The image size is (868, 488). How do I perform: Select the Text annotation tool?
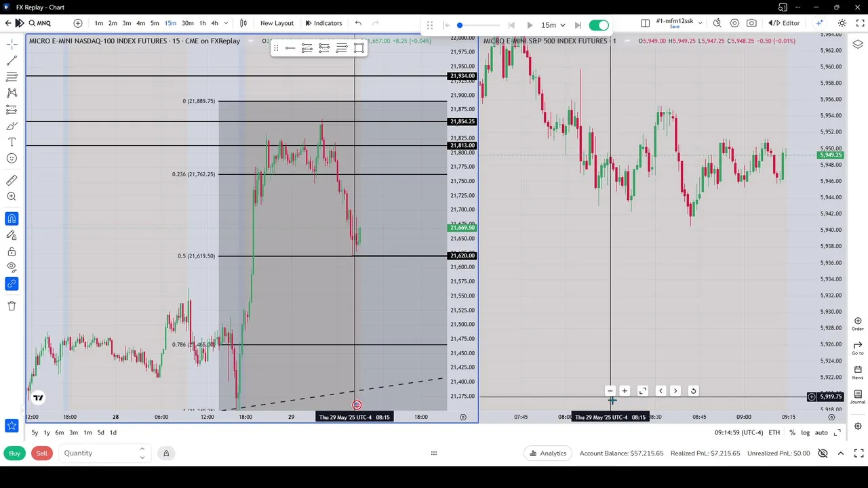point(12,142)
